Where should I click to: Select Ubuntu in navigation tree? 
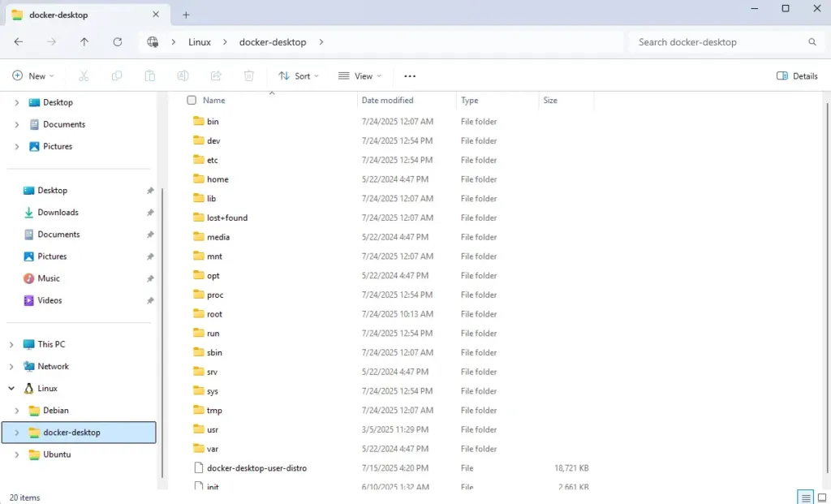pyautogui.click(x=57, y=454)
